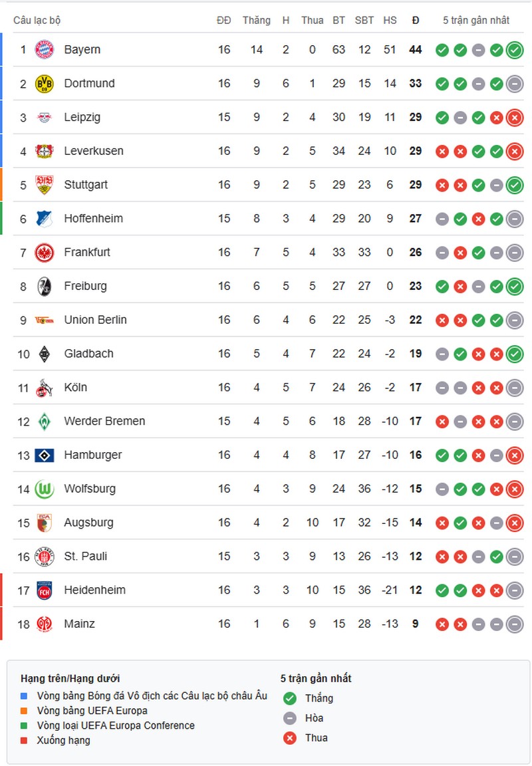Click the Frankfurt eagle crest
Image resolution: width=532 pixels, height=766 pixels.
[44, 253]
